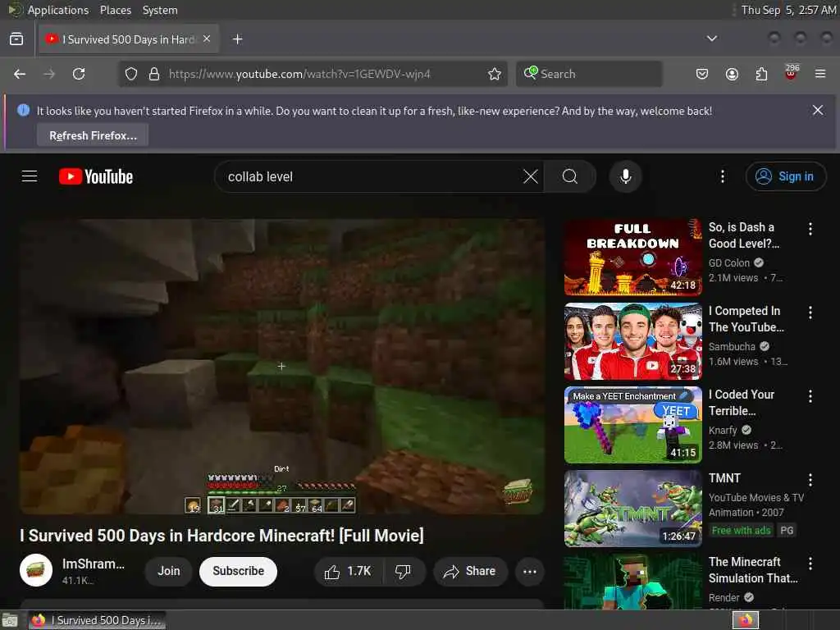Screen dimensions: 840x630
Task: Click the Join membership button
Action: 169,571
